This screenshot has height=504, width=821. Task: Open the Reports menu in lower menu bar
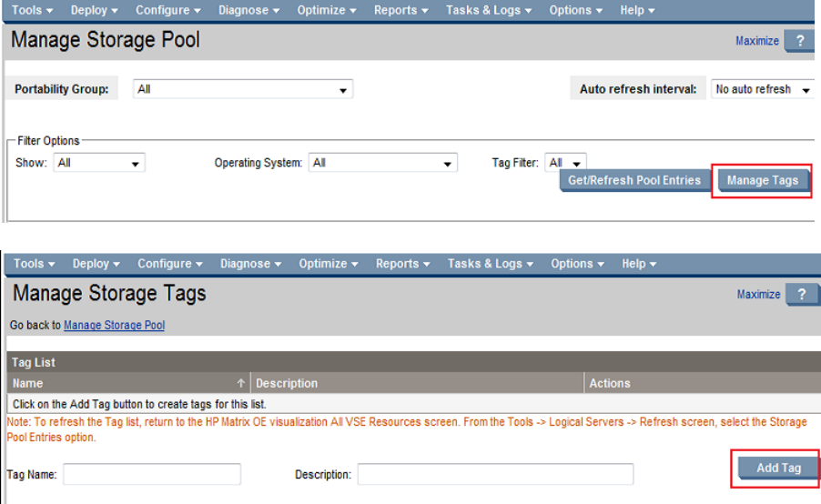pyautogui.click(x=403, y=264)
